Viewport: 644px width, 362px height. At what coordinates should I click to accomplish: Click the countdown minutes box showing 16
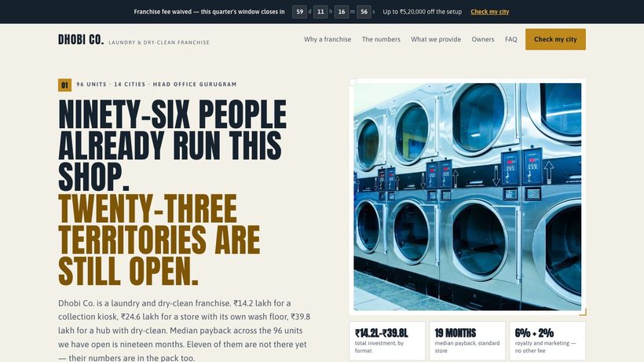(x=342, y=12)
